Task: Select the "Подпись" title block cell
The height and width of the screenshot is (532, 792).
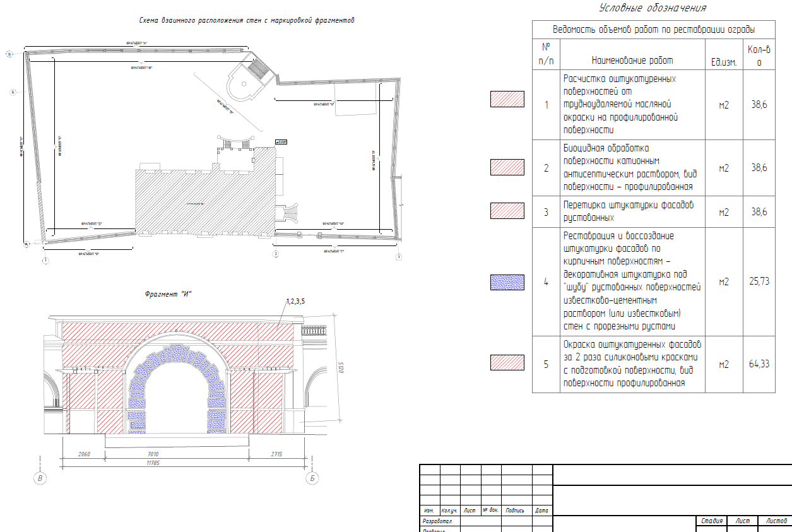Action: click(x=517, y=510)
